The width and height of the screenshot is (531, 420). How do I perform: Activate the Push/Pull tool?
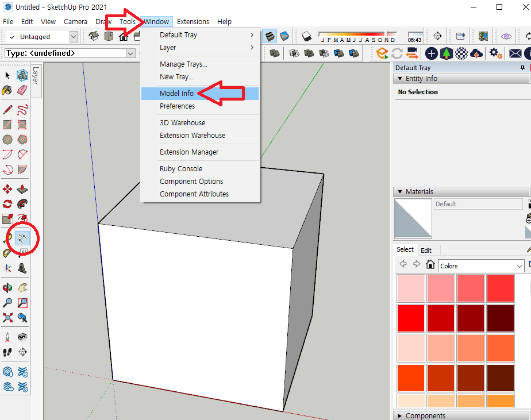coord(22,189)
